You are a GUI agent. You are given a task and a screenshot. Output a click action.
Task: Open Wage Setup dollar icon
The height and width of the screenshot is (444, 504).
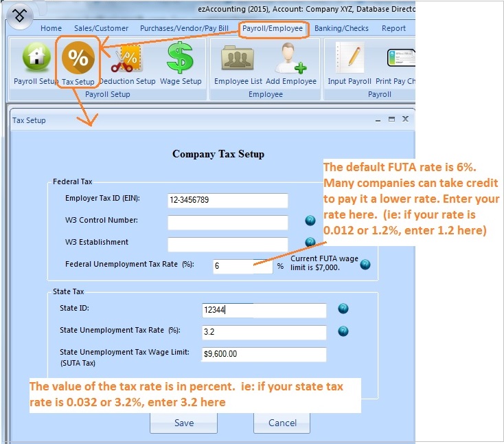coord(181,60)
